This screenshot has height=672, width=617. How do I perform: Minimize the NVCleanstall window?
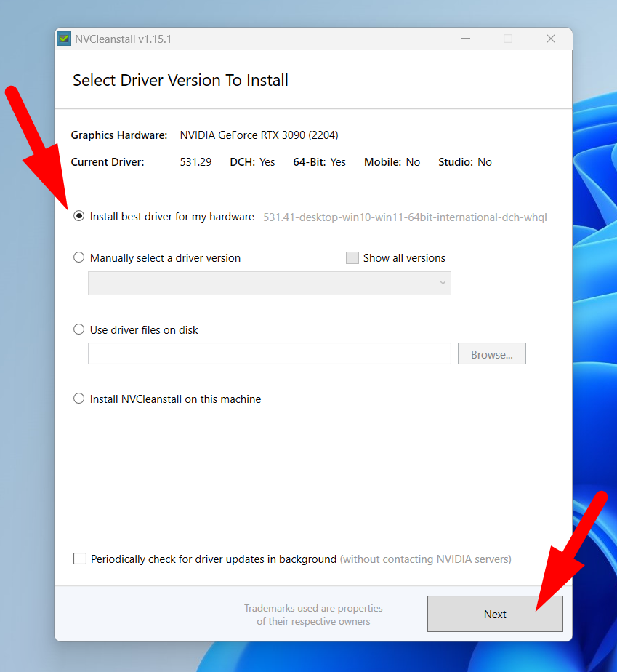click(x=466, y=39)
